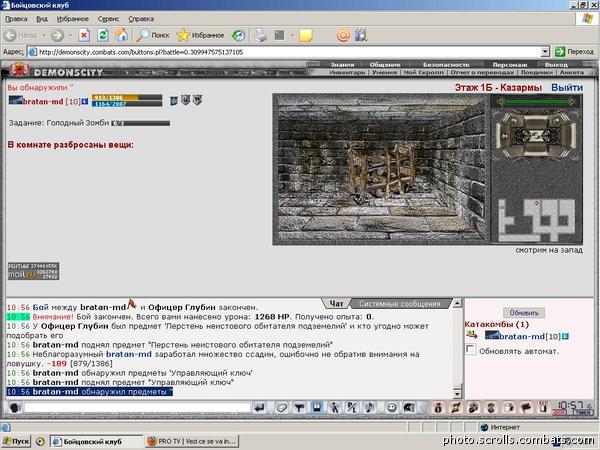Click the info icon next to bratan-md [10]
The height and width of the screenshot is (450, 600).
coord(85,101)
